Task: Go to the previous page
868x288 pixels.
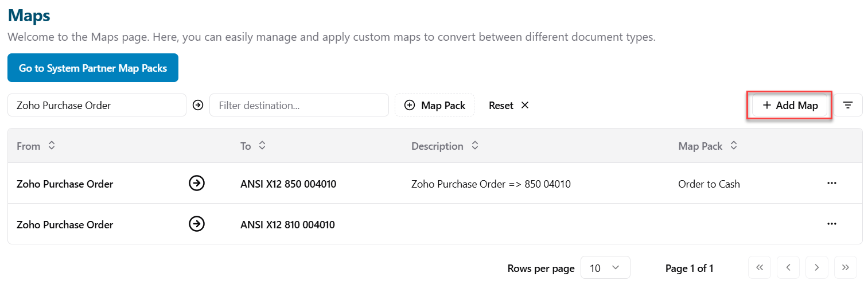Action: (x=788, y=267)
